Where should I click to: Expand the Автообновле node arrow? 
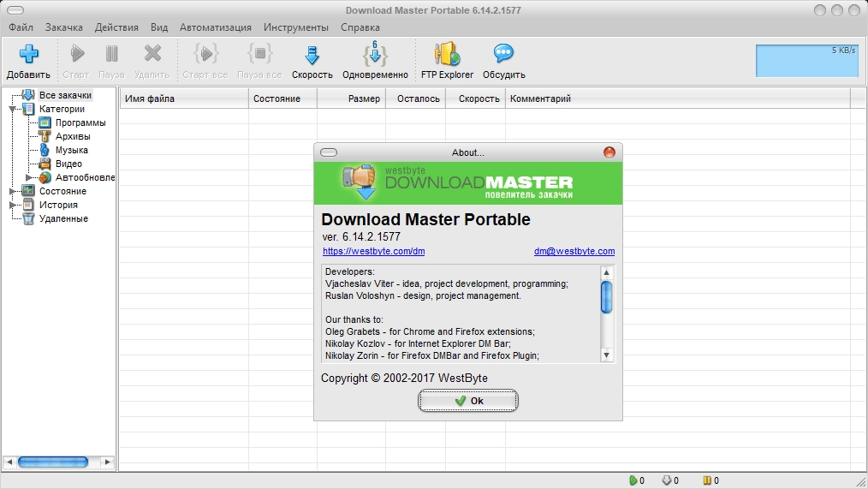[29, 178]
